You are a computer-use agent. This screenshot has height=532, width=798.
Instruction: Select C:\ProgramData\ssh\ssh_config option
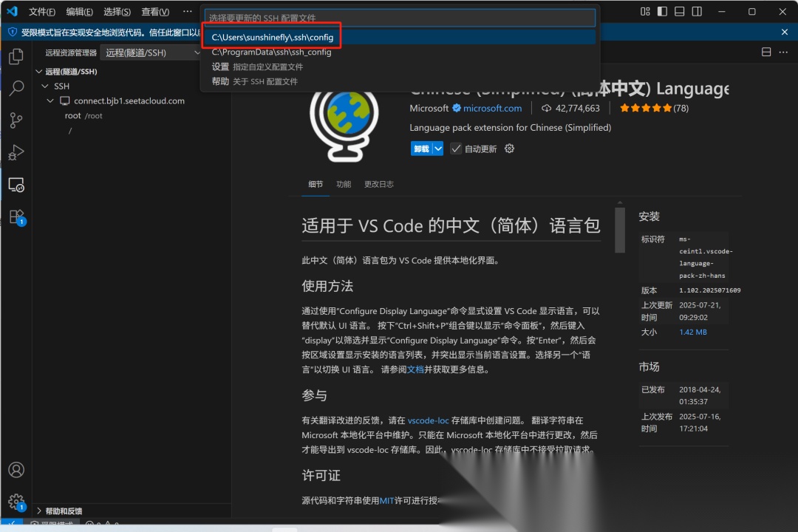(399, 52)
